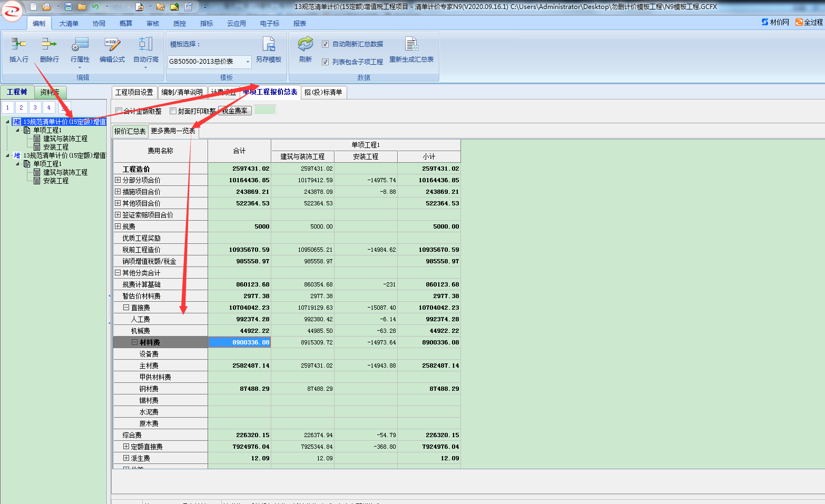Click the 税金费率 button
Image resolution: width=825 pixels, height=504 pixels.
click(x=235, y=111)
